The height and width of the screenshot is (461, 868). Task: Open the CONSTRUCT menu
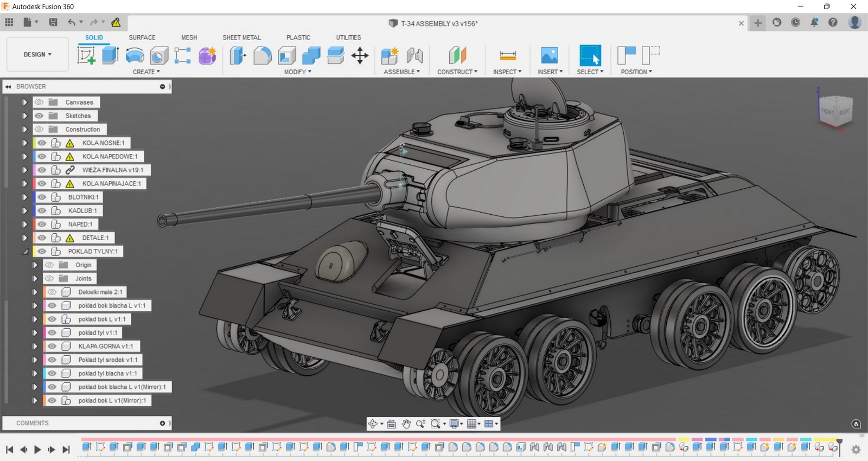(x=457, y=72)
